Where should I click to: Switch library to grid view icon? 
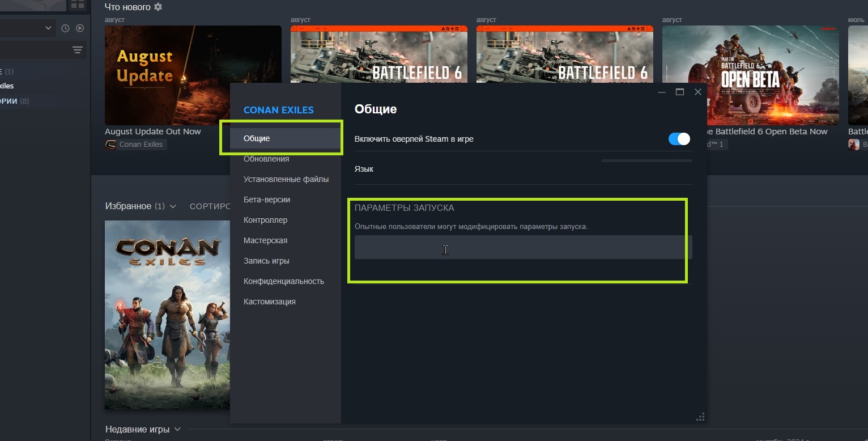click(77, 5)
